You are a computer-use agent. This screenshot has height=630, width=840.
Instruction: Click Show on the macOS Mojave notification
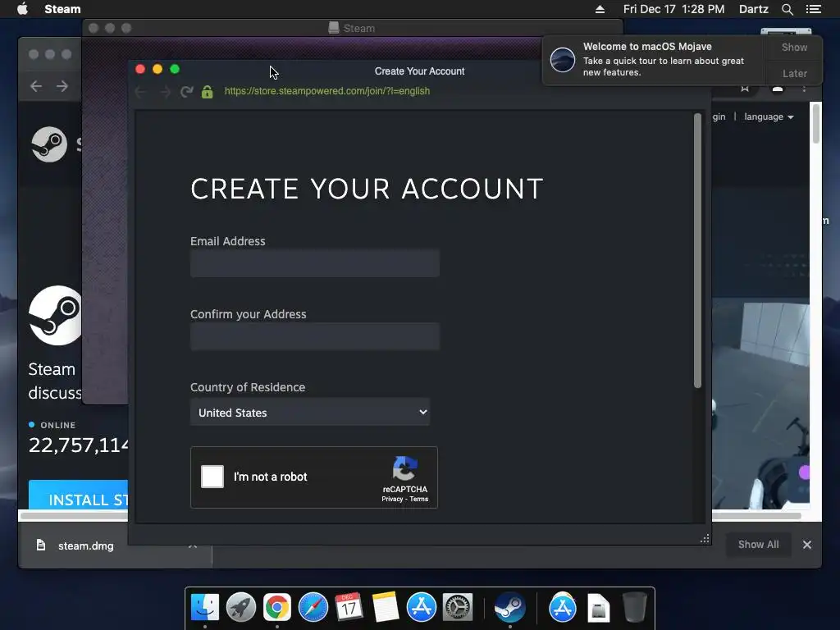(x=794, y=47)
